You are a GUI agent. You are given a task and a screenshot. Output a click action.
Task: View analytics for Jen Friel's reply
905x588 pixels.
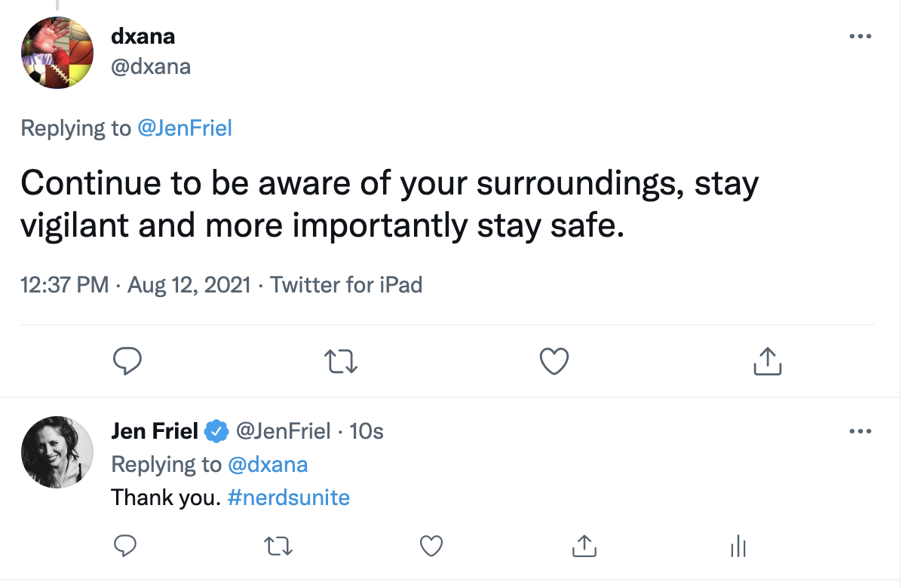[738, 545]
